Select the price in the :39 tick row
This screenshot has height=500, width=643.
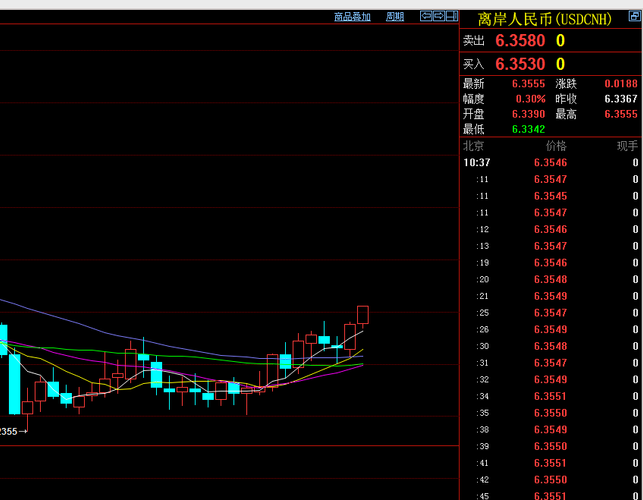click(550, 446)
